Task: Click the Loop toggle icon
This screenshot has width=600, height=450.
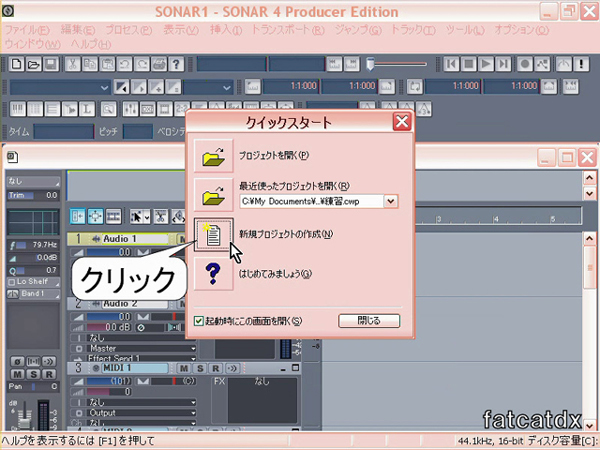Action: click(x=415, y=87)
